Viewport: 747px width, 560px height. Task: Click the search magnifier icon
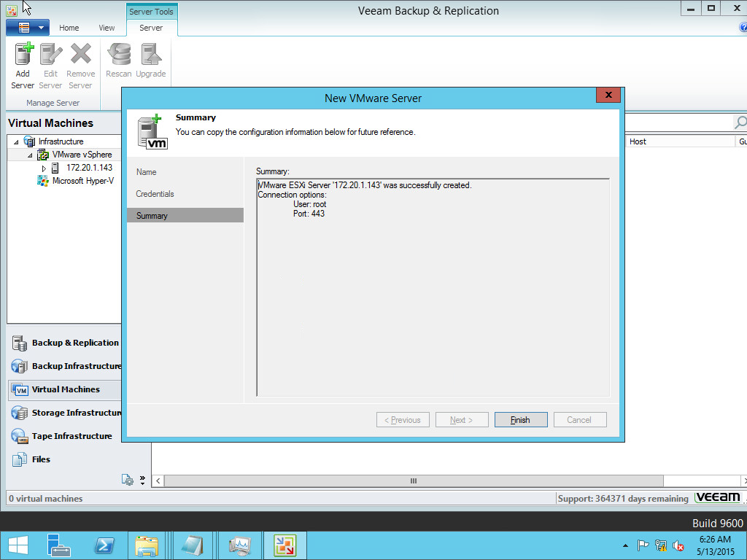pos(740,122)
